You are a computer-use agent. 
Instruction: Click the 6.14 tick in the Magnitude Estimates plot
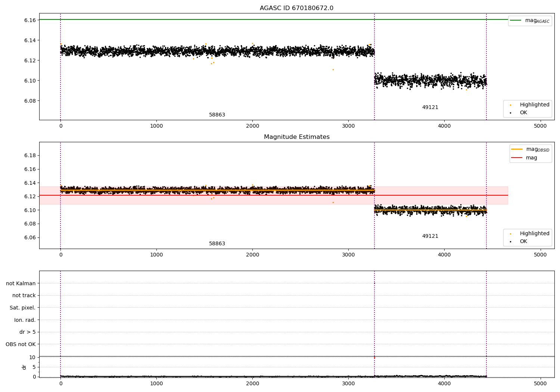click(30, 183)
